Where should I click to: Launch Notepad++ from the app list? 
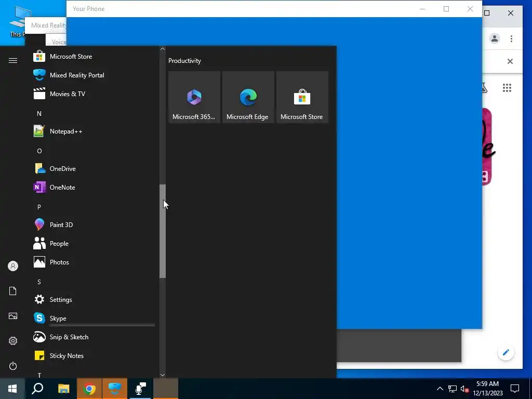(x=94, y=131)
